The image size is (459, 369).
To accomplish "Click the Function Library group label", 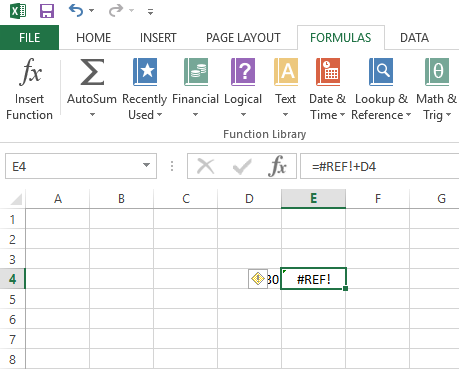I will click(264, 134).
